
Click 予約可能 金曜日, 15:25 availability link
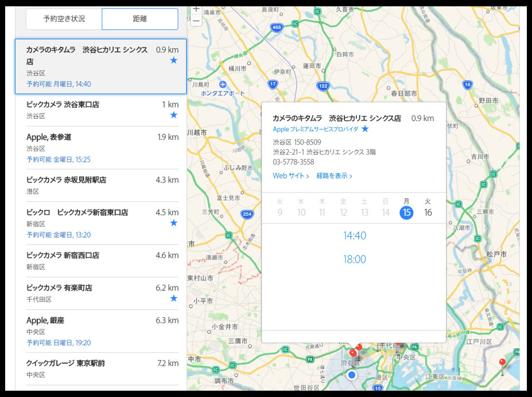(x=59, y=159)
